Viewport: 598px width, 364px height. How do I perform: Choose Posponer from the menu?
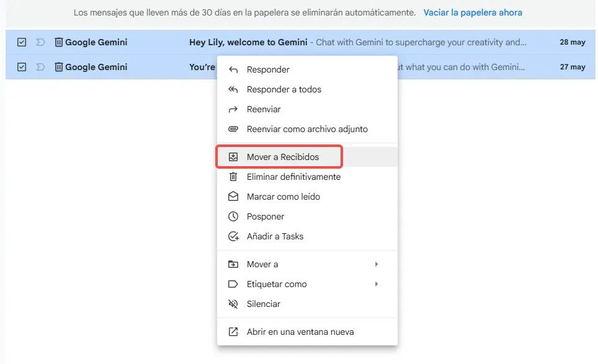point(307,216)
